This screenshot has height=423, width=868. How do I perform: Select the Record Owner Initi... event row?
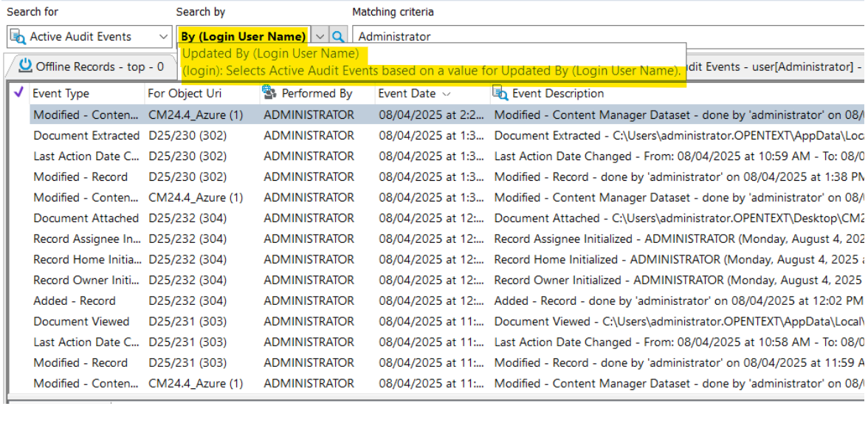point(447,281)
